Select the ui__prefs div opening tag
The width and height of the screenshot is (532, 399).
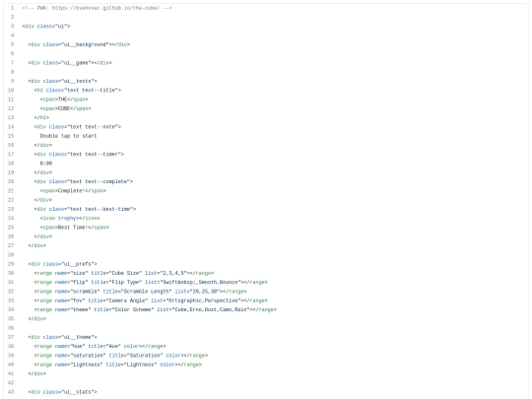click(63, 264)
